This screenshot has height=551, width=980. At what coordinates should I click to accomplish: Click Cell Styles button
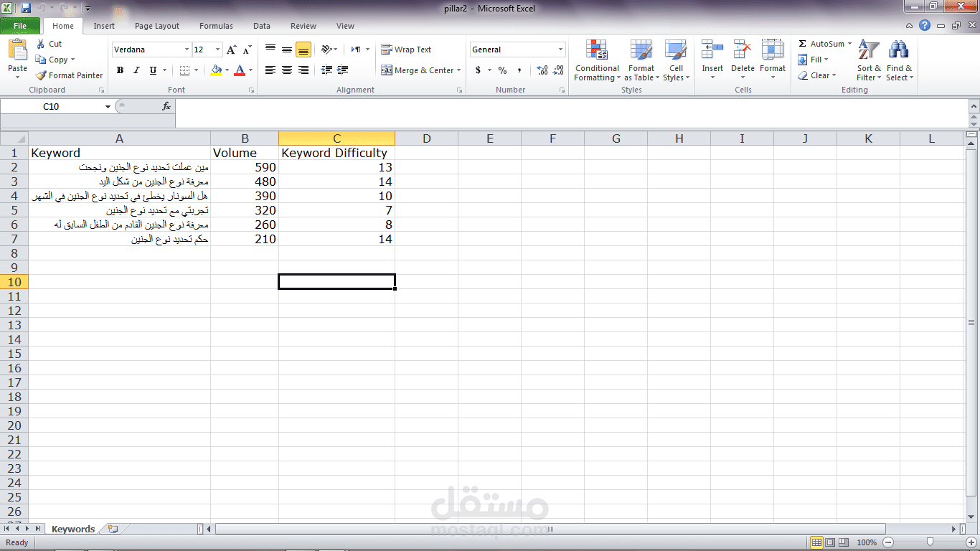click(676, 60)
